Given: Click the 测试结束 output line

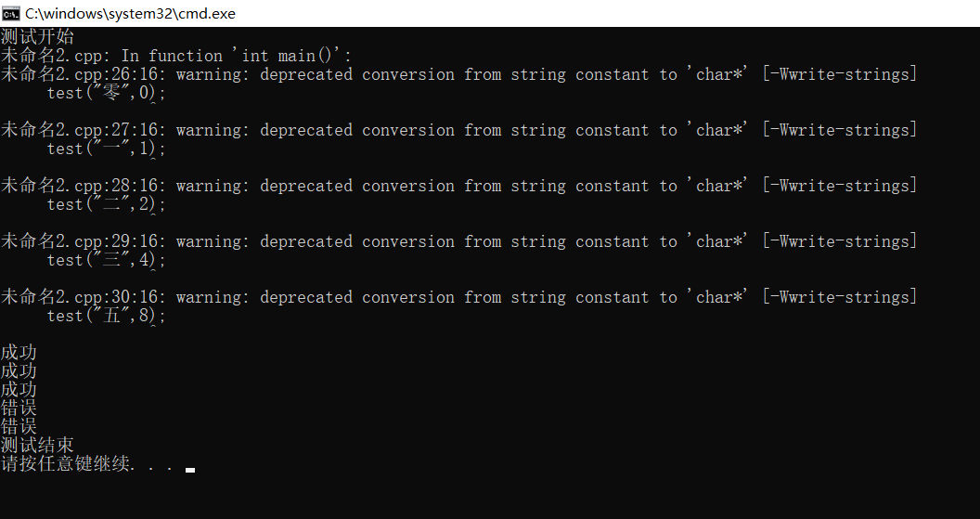Looking at the screenshot, I should pyautogui.click(x=37, y=446).
